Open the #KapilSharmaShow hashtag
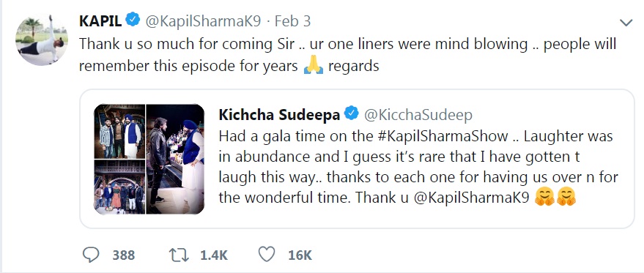The width and height of the screenshot is (644, 273). [442, 136]
